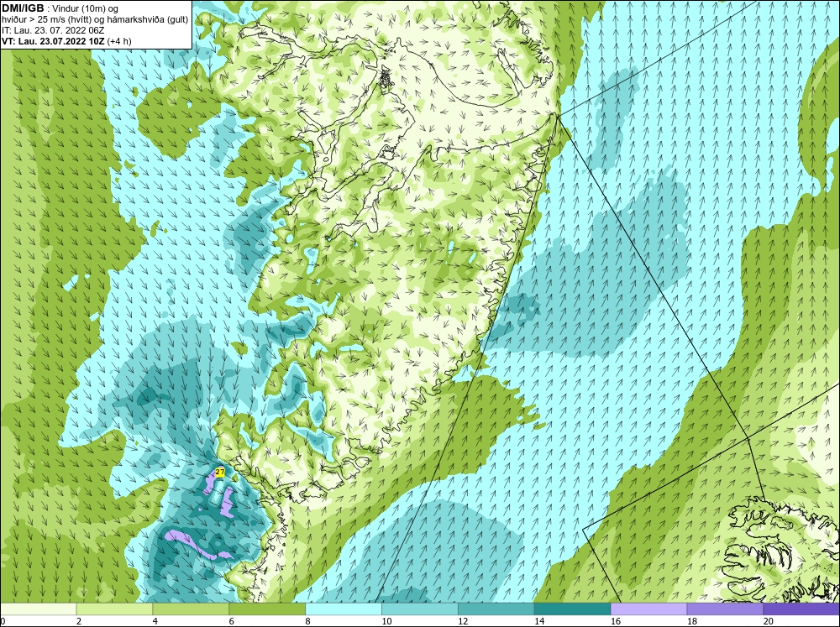Screen dimensions: 840x627
Task: Click the 'VT: Lau. 23.07.2022 10Z' line
Action: coord(54,40)
